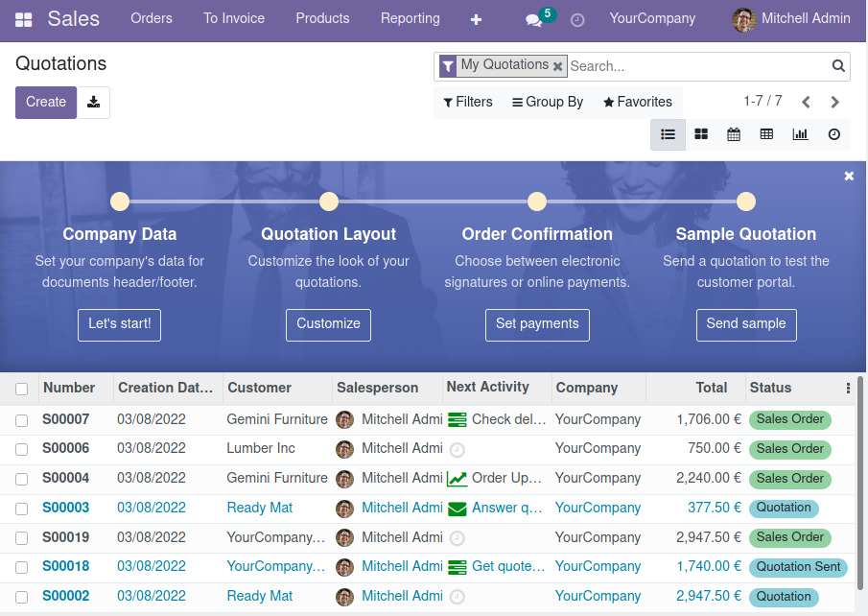Image resolution: width=868 pixels, height=616 pixels.
Task: Tick the checkbox for quotation S00018
Action: click(x=21, y=566)
